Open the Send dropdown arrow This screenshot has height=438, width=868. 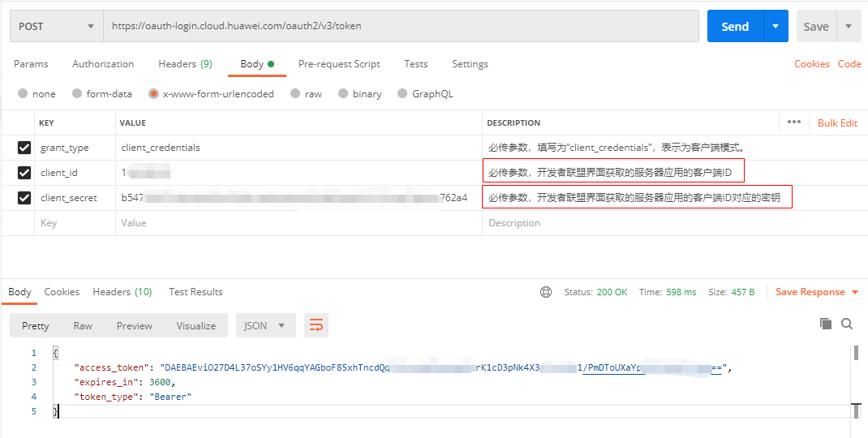pyautogui.click(x=776, y=26)
